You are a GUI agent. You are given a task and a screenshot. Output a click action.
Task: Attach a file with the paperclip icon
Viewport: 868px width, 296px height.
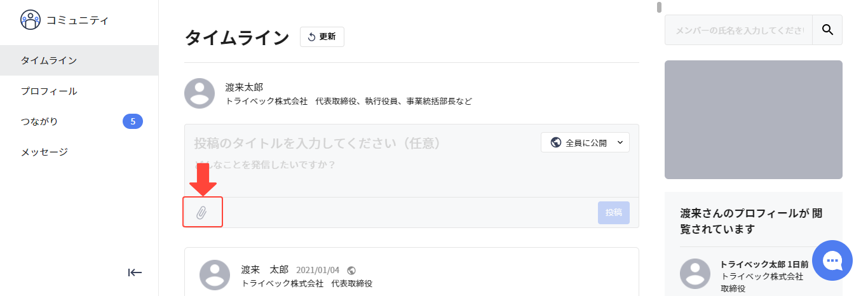click(x=201, y=212)
